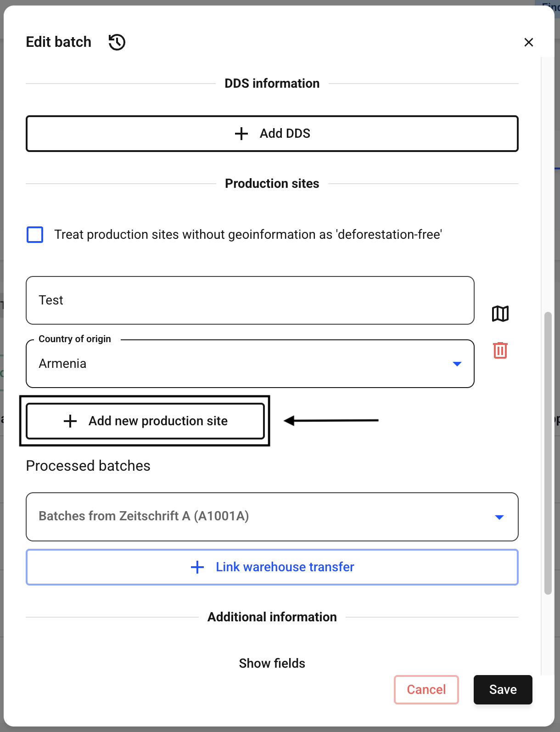Viewport: 560px width, 732px height.
Task: Cancel editing the batch
Action: point(426,690)
